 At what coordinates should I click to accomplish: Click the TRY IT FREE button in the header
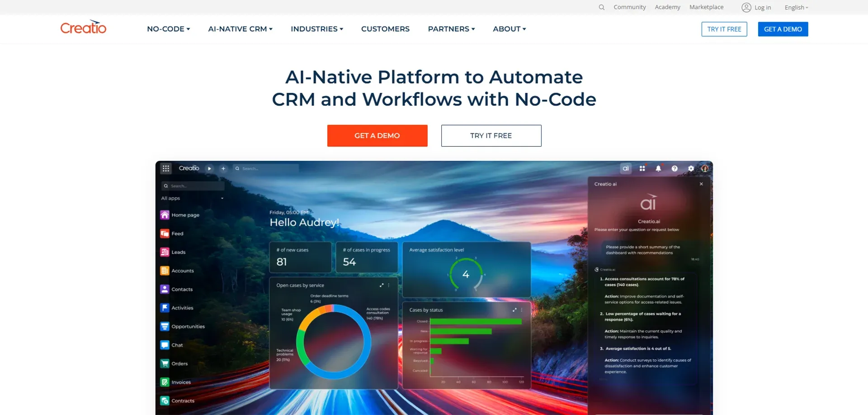(724, 29)
